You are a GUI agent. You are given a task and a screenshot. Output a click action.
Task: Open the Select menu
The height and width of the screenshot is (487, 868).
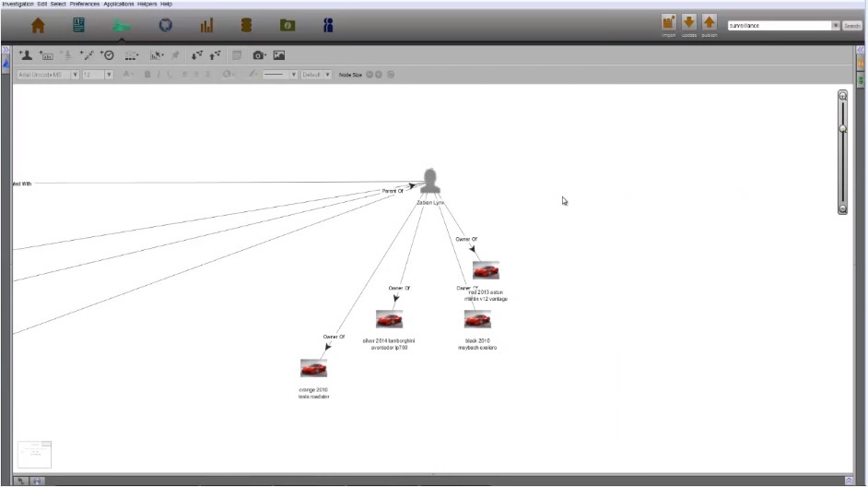pos(58,4)
